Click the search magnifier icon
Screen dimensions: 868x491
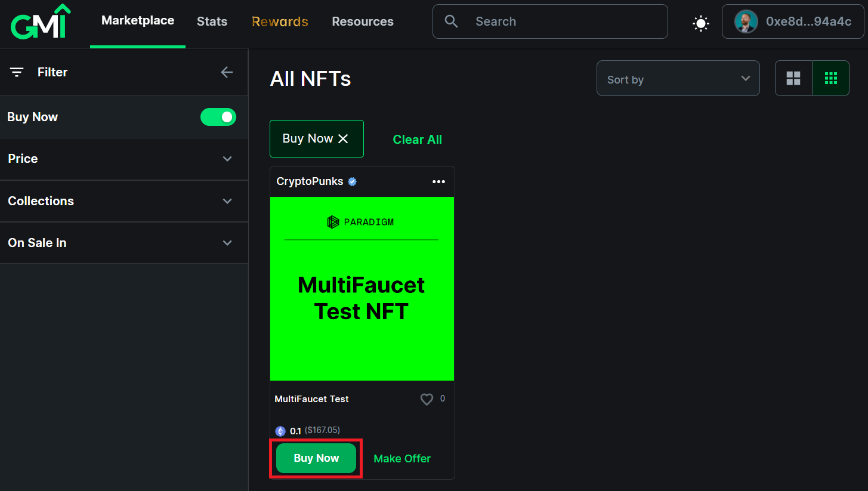pyautogui.click(x=452, y=21)
